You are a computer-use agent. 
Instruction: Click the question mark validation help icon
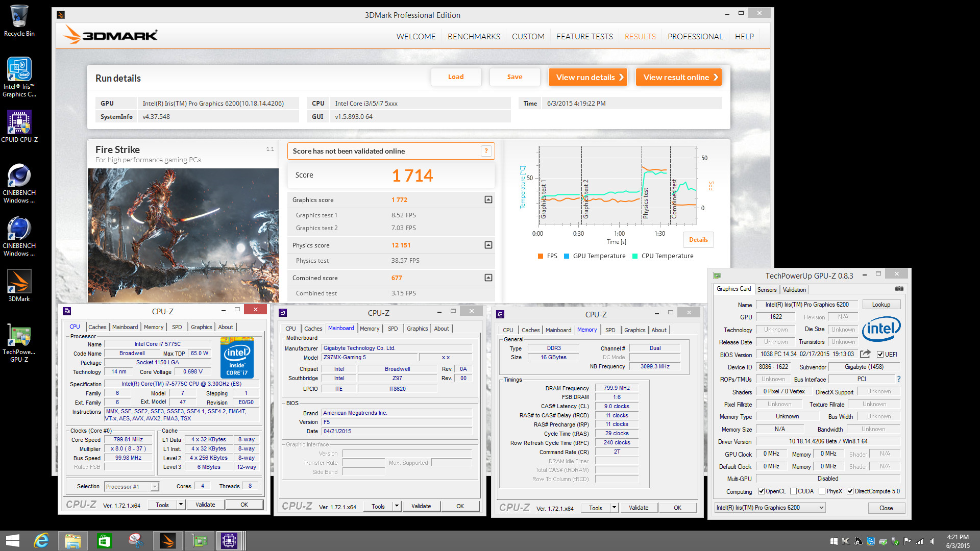point(486,151)
